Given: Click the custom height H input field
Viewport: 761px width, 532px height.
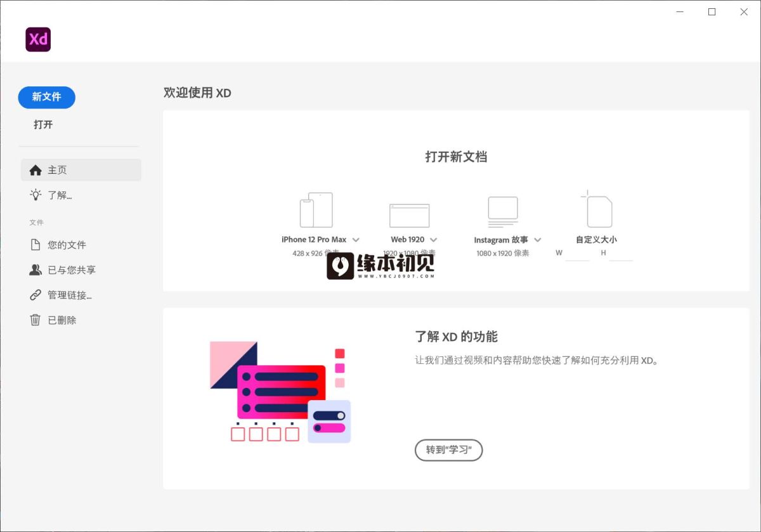Looking at the screenshot, I should click(621, 254).
